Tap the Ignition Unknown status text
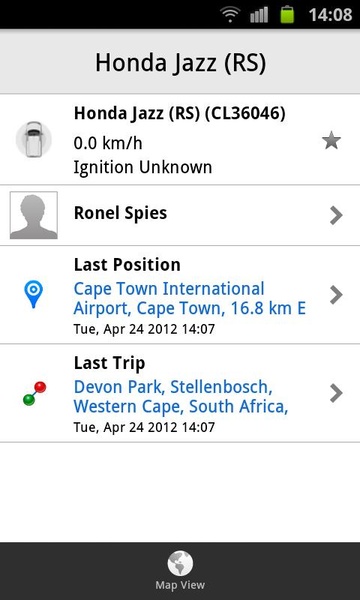The image size is (360, 600). [x=143, y=167]
